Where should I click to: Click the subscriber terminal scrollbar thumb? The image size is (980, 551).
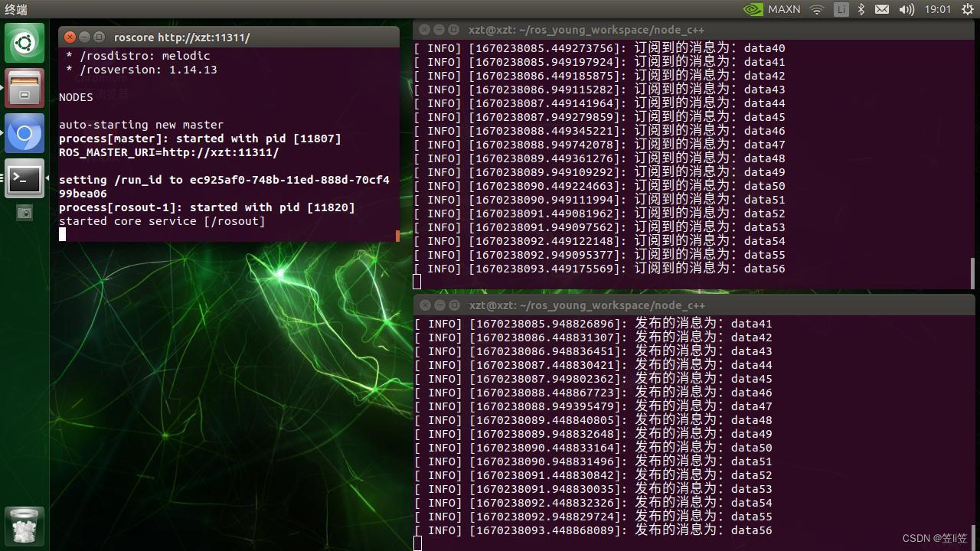[973, 273]
